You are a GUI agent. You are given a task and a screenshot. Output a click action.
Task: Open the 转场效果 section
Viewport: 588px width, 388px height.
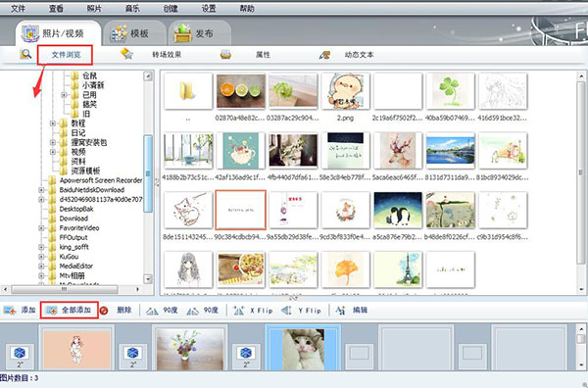(x=167, y=55)
